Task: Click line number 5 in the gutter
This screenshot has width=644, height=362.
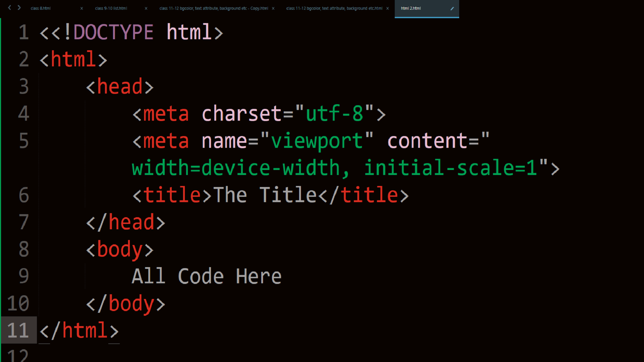Action: click(x=23, y=141)
